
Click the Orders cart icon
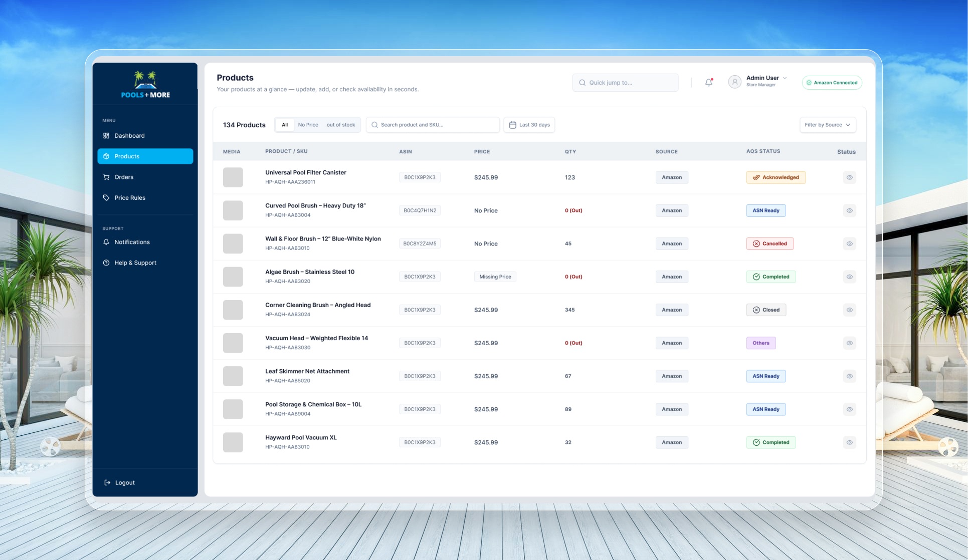click(x=106, y=177)
